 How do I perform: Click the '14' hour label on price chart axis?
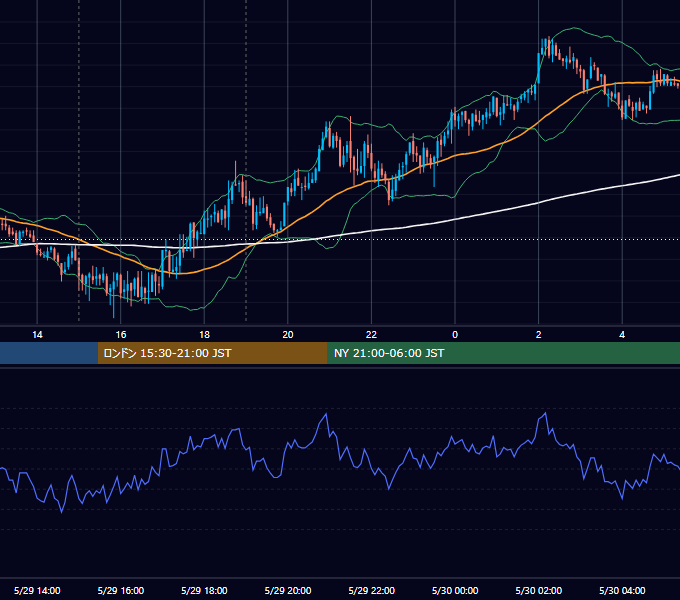click(37, 335)
